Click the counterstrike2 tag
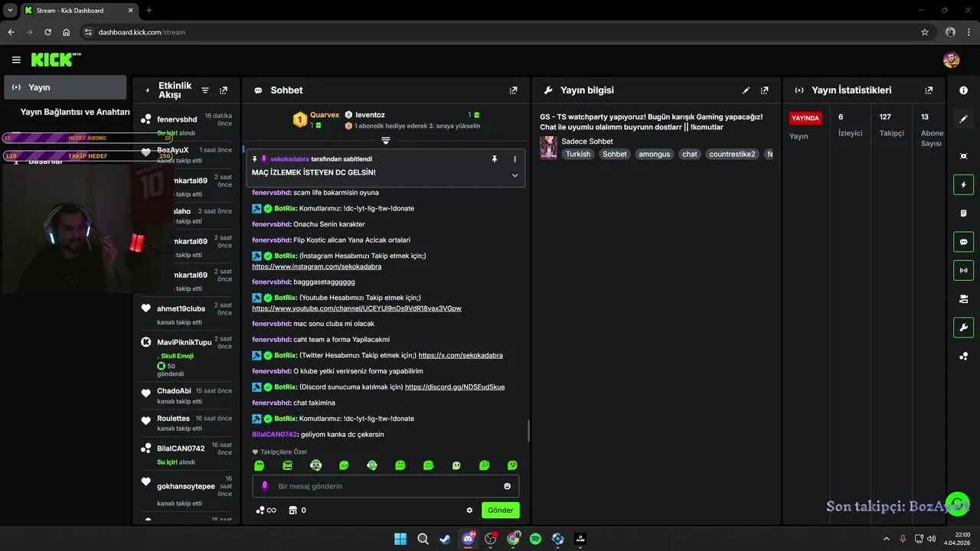The width and height of the screenshot is (980, 551). [x=732, y=154]
